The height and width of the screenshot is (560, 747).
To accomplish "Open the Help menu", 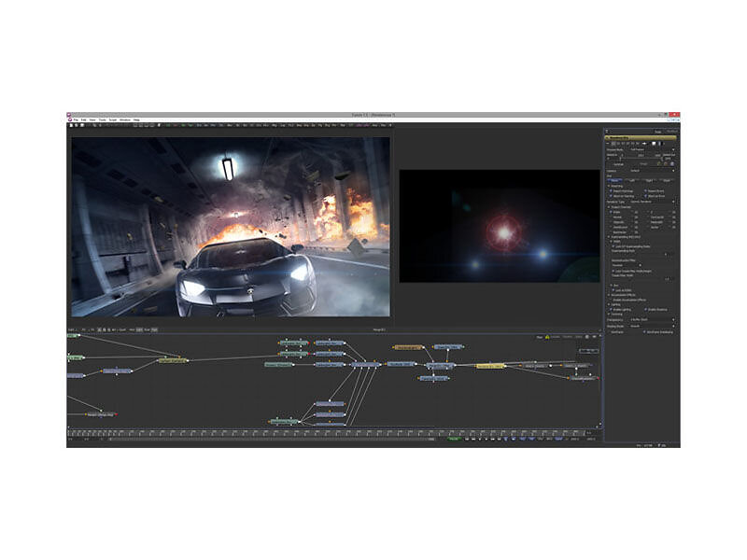I will 136,119.
